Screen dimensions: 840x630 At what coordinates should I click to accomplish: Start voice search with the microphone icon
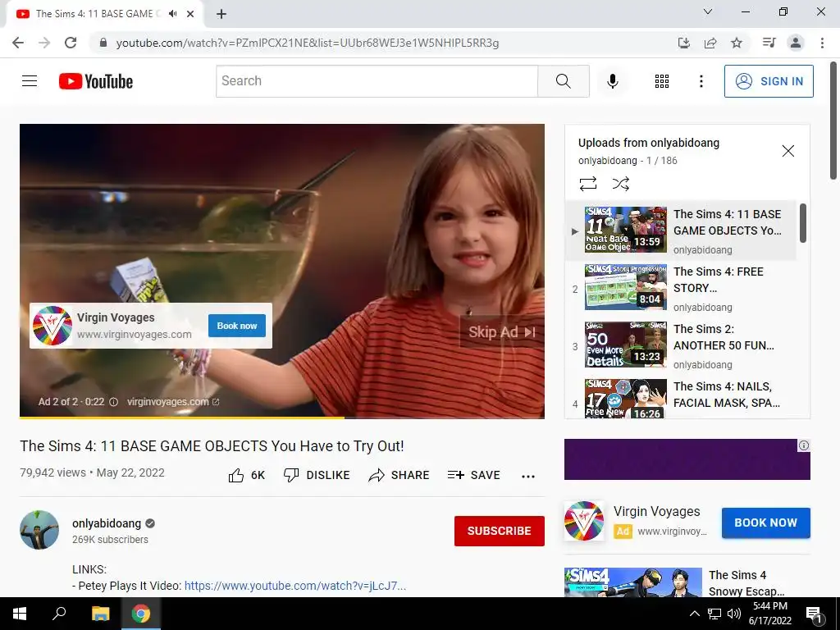tap(612, 81)
